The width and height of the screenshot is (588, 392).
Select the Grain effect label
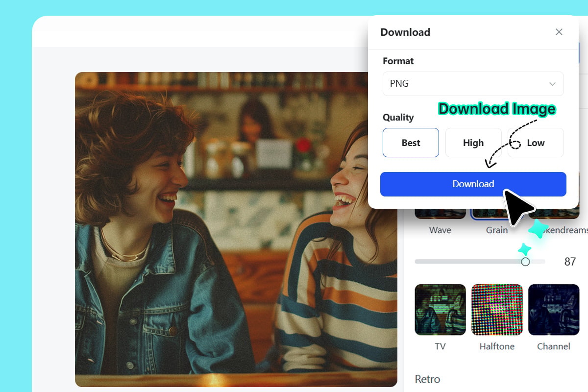[497, 230]
